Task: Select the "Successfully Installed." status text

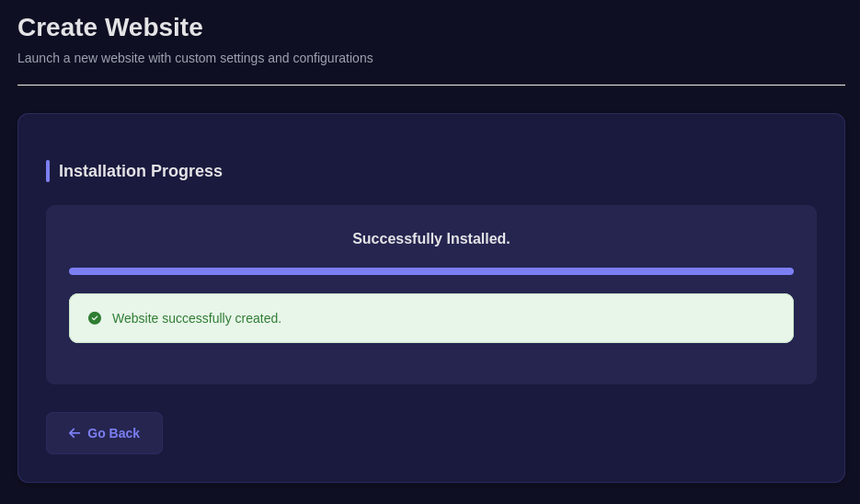Action: pyautogui.click(x=430, y=239)
